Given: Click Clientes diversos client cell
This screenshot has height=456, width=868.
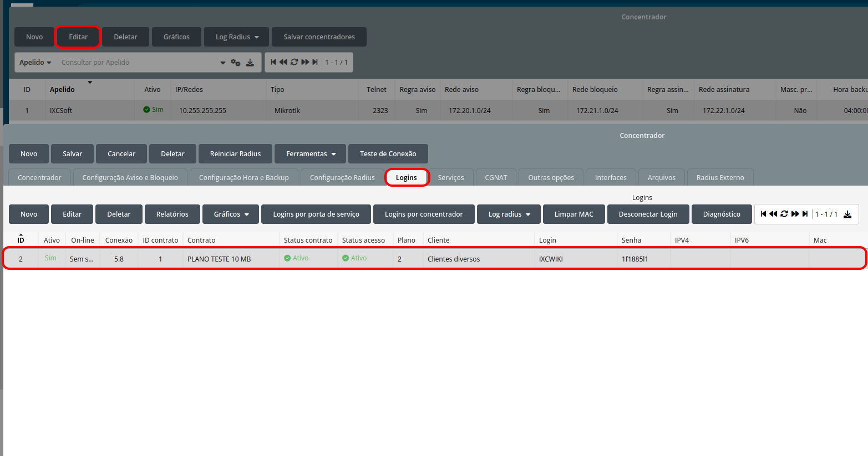Looking at the screenshot, I should (478, 259).
